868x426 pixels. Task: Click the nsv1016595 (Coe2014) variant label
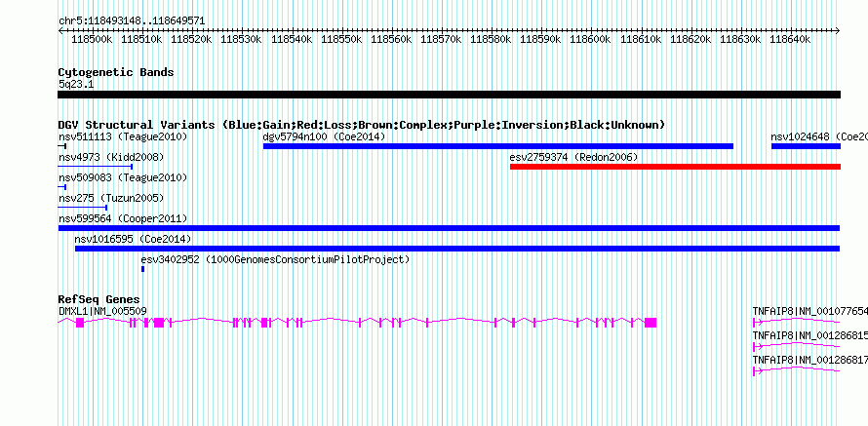(133, 240)
